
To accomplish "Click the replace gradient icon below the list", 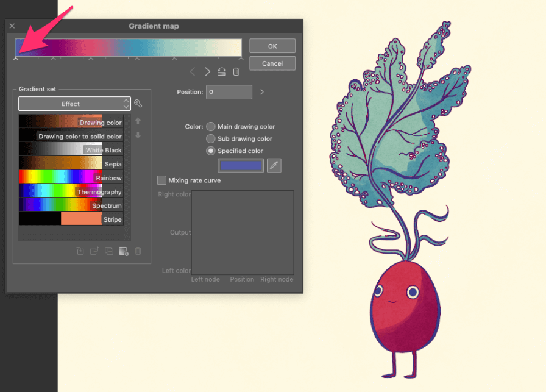I will tap(80, 251).
